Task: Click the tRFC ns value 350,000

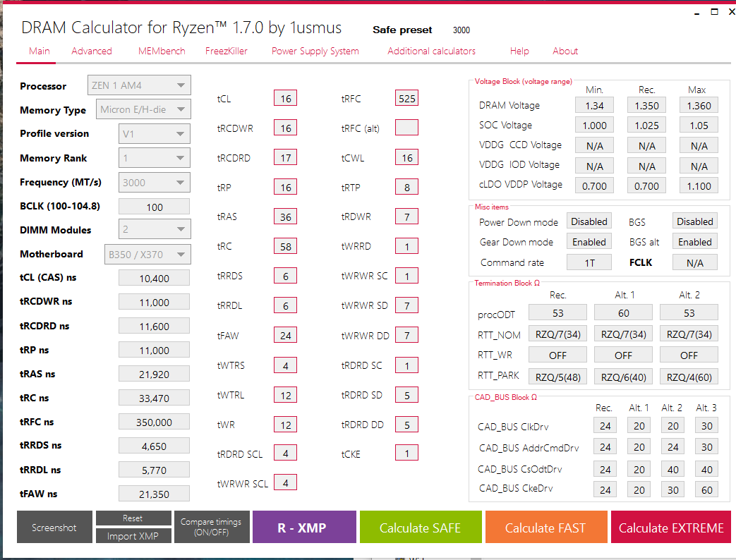Action: pyautogui.click(x=155, y=422)
